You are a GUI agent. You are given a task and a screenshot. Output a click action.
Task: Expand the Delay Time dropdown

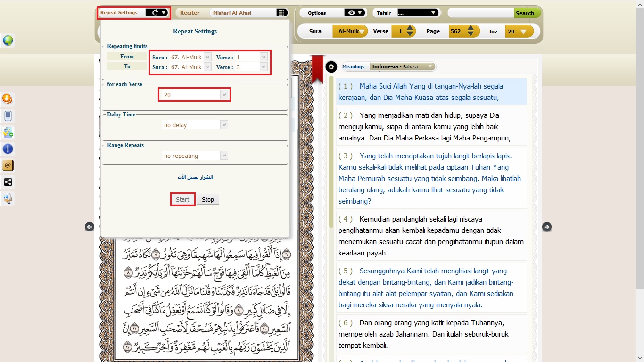click(x=224, y=124)
